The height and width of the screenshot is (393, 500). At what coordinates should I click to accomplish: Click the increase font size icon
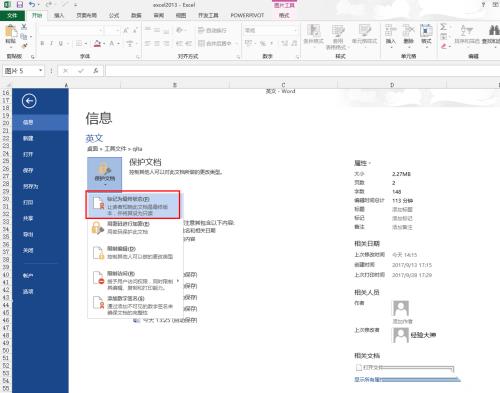pos(126,30)
